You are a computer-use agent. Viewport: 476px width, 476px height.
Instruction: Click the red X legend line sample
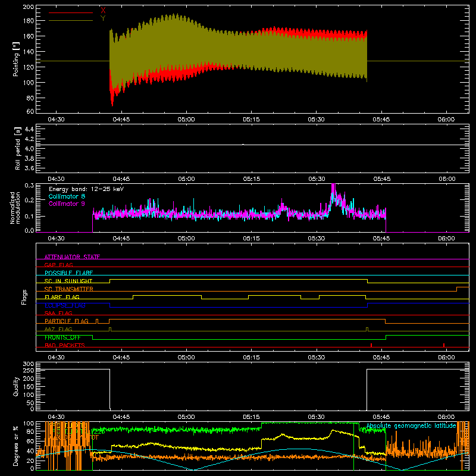pos(71,12)
